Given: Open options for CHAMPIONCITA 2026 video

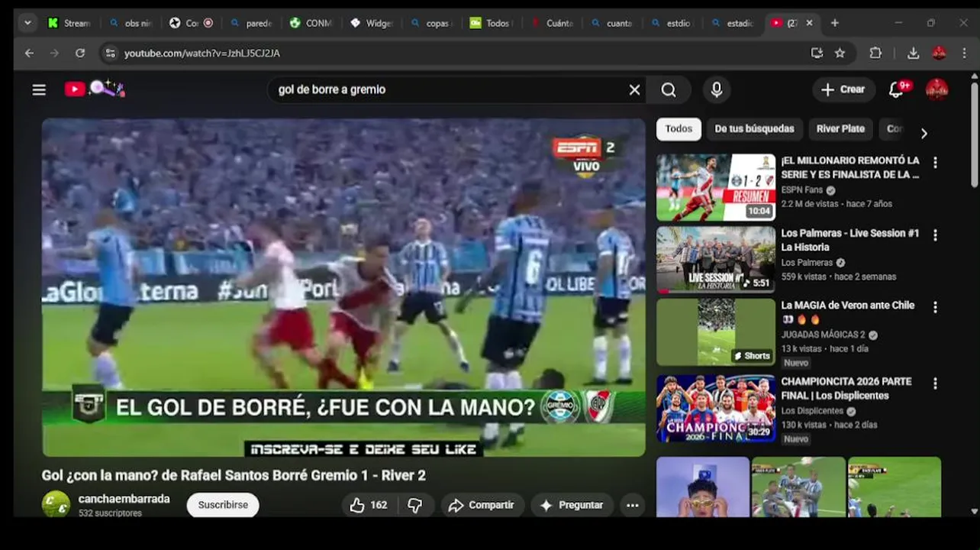Looking at the screenshot, I should pyautogui.click(x=935, y=383).
